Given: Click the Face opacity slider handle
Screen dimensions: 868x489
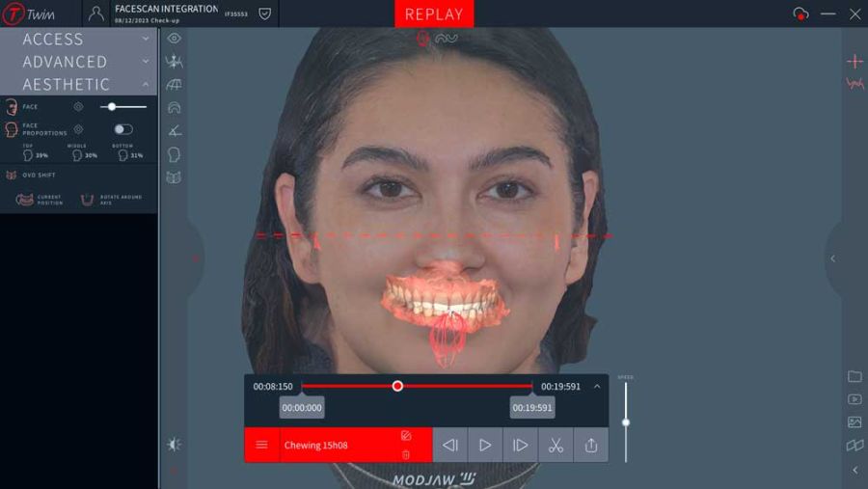Looking at the screenshot, I should pos(112,107).
